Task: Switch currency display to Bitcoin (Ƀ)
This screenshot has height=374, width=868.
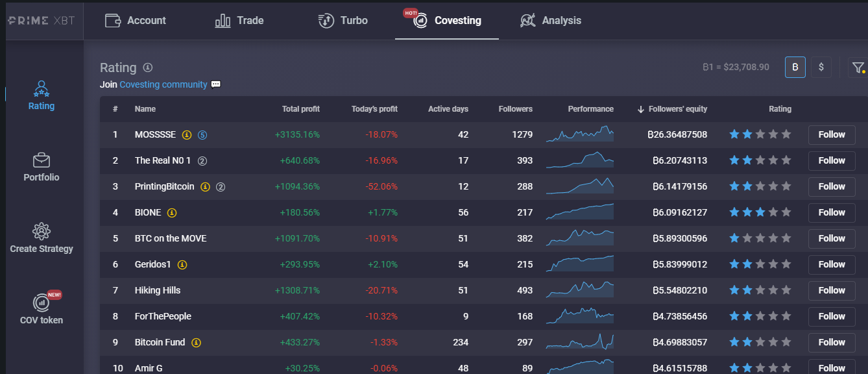Action: pos(795,68)
